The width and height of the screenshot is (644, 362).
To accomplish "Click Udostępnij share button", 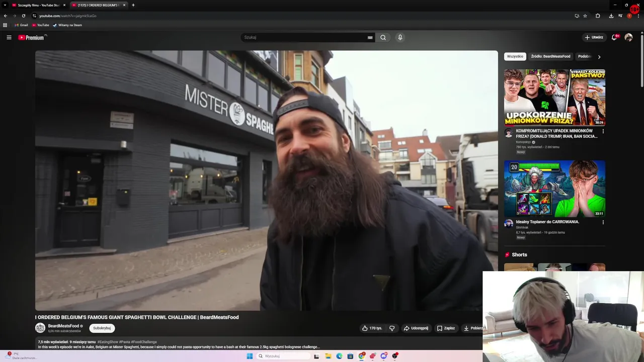I will (x=416, y=328).
